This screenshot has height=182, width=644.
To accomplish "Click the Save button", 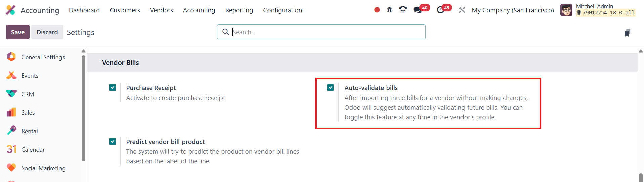I will (x=18, y=32).
